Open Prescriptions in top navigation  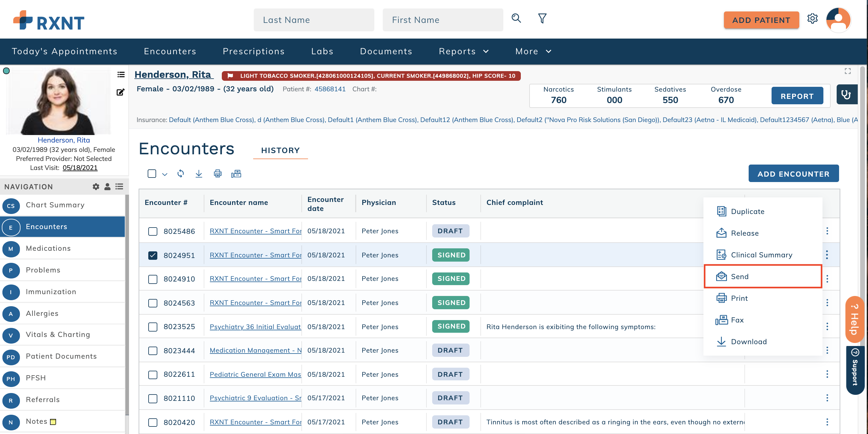point(253,51)
